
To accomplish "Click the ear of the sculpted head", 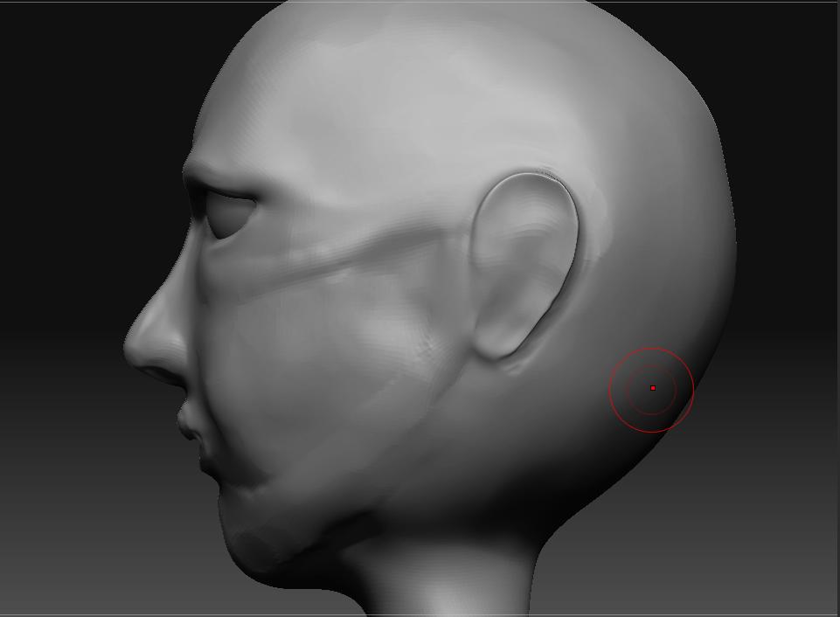I will 524,266.
